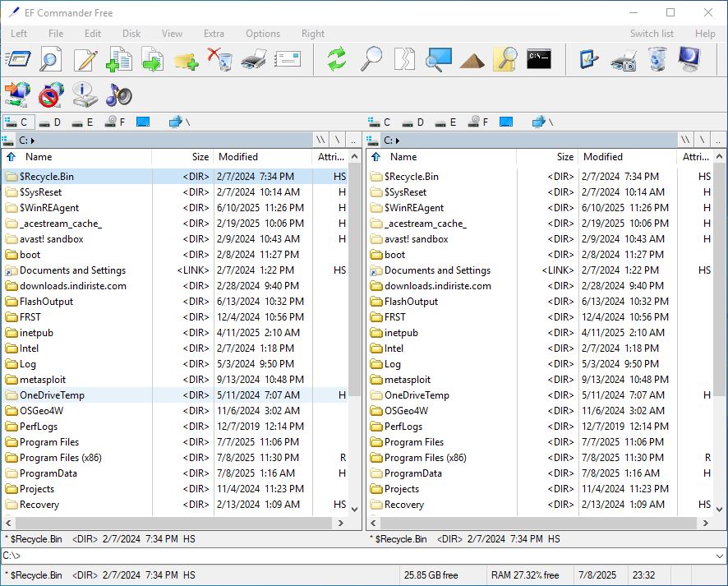Click right panel double backslash button
Viewport: 728px width, 586px height.
(x=685, y=140)
